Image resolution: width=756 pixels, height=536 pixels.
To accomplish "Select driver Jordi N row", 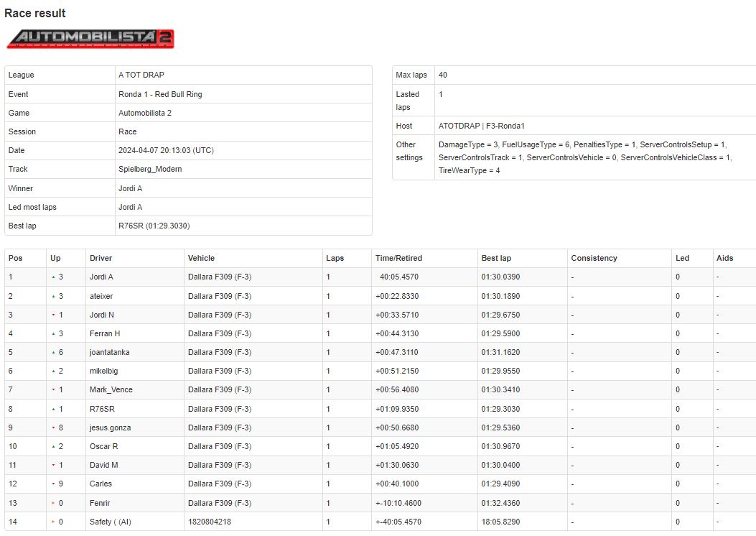I will 380,315.
